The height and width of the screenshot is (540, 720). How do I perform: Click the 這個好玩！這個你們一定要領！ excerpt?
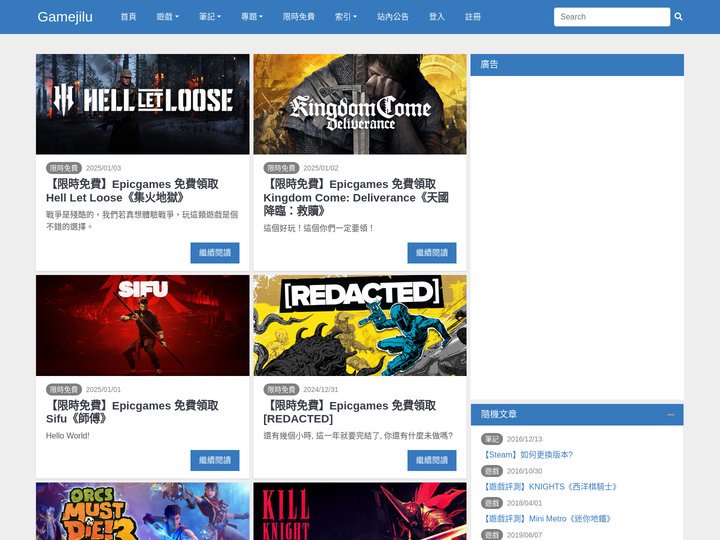click(319, 228)
